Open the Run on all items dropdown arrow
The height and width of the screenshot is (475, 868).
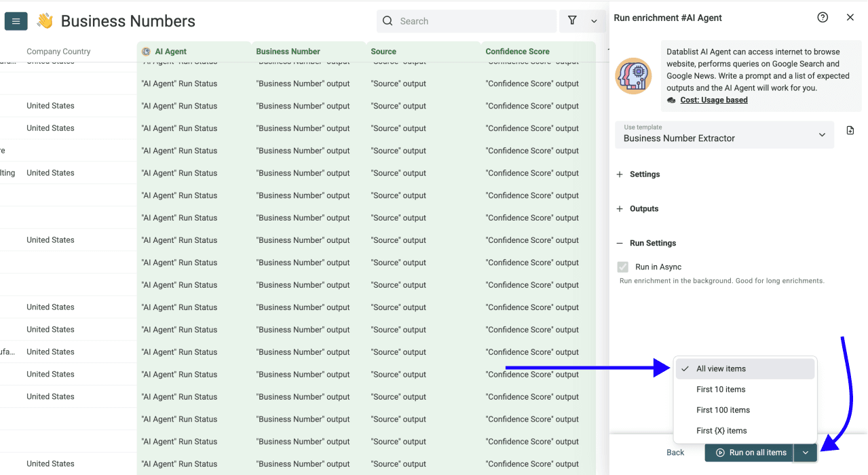[805, 453]
